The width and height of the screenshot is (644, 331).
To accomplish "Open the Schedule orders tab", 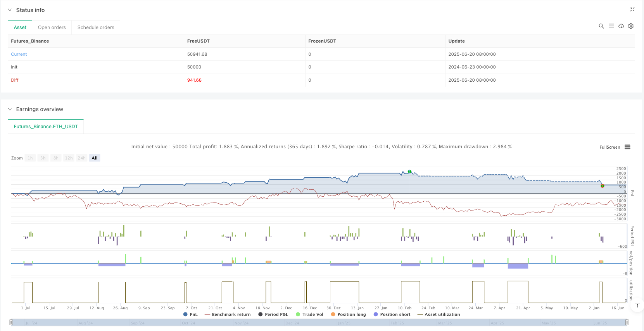I will 96,27.
